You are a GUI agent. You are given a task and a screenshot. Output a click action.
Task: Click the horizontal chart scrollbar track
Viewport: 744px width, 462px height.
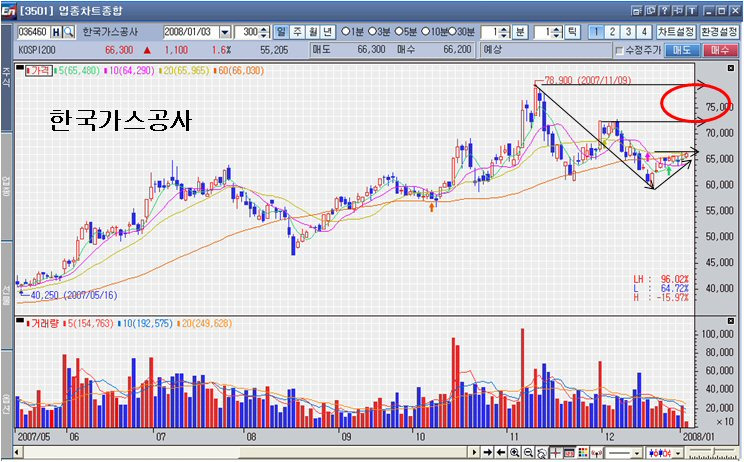247,453
